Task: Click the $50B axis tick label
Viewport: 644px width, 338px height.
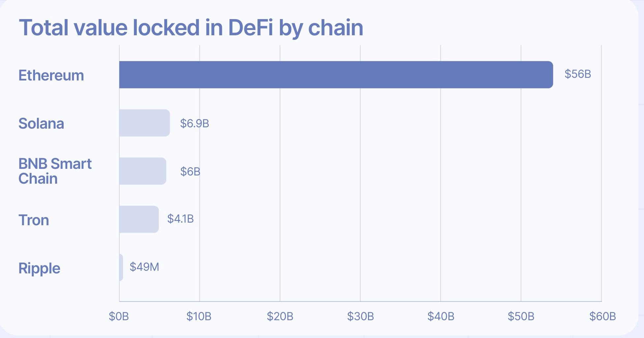Action: click(521, 317)
